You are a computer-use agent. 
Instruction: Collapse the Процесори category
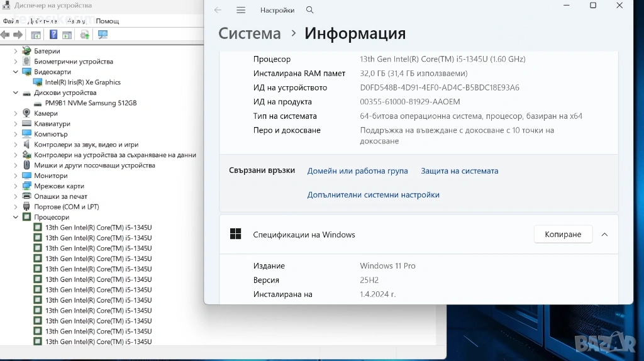16,217
